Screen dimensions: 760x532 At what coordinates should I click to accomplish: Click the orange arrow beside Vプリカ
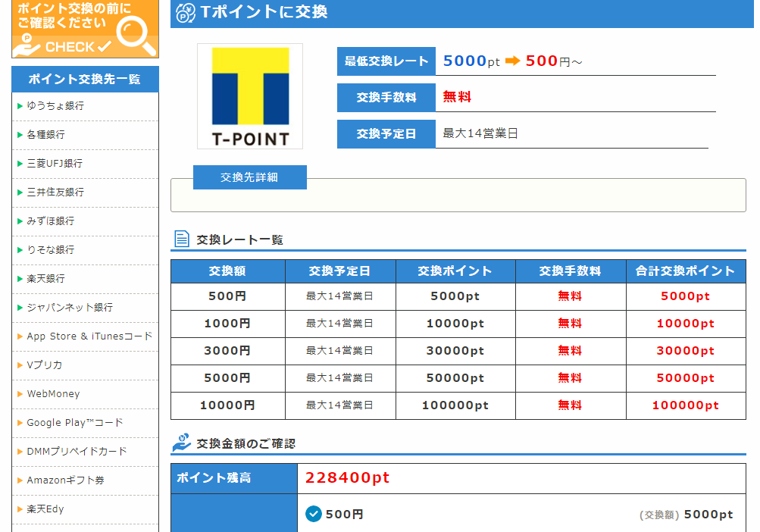pyautogui.click(x=20, y=365)
